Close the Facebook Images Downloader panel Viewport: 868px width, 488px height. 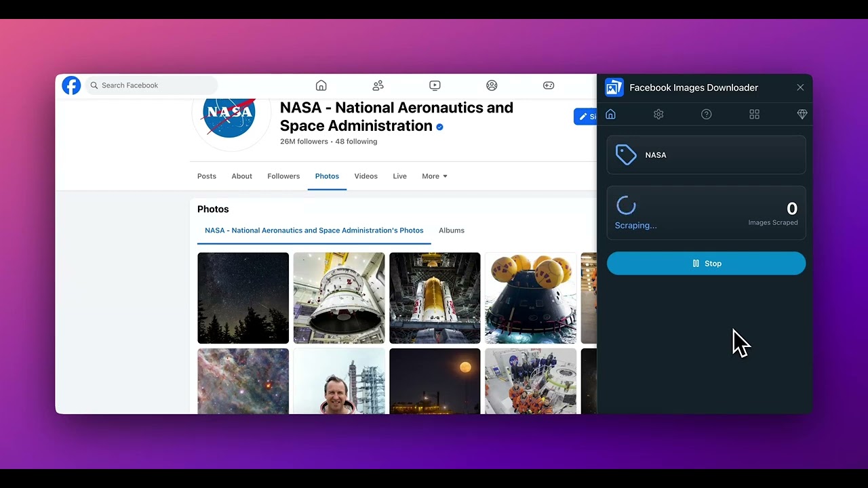(800, 87)
